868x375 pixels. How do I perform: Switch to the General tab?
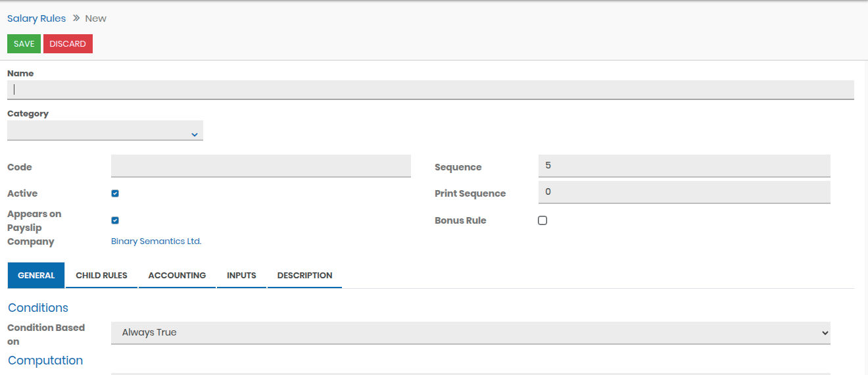click(x=36, y=276)
